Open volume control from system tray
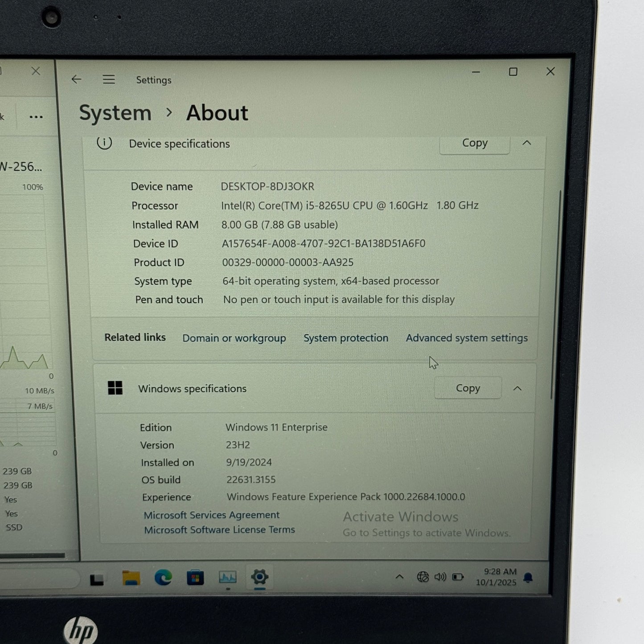644x644 pixels. pyautogui.click(x=440, y=577)
